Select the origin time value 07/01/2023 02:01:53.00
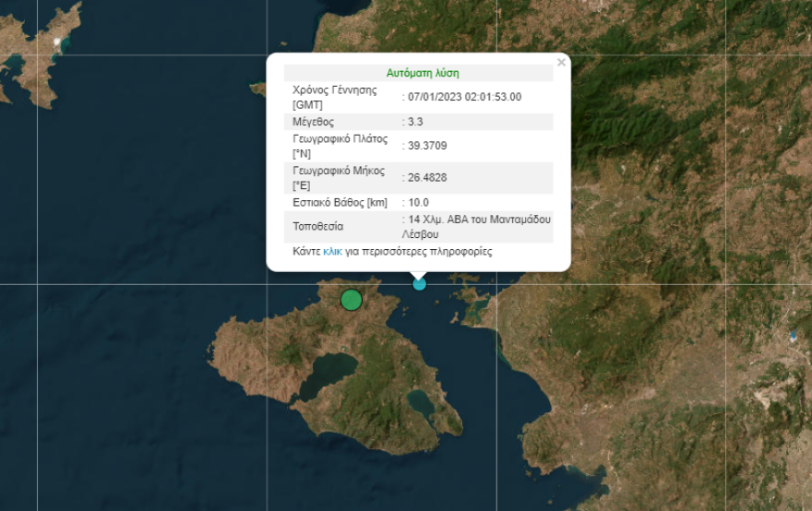 pyautogui.click(x=464, y=97)
